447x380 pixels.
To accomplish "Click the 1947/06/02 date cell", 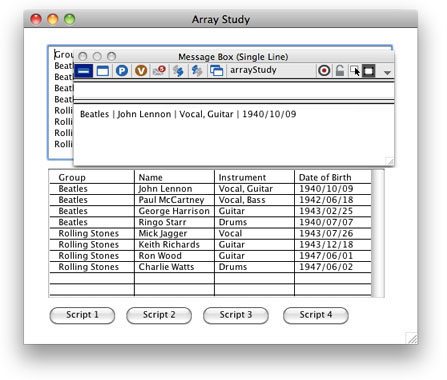I will pyautogui.click(x=333, y=267).
